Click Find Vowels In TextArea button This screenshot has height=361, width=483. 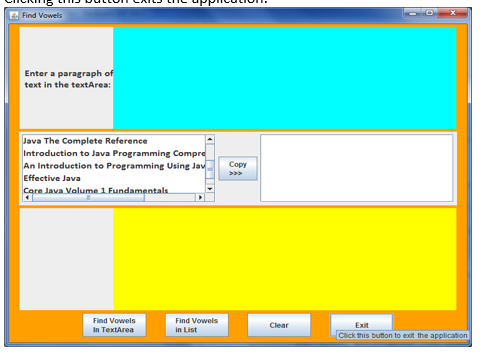click(x=114, y=325)
